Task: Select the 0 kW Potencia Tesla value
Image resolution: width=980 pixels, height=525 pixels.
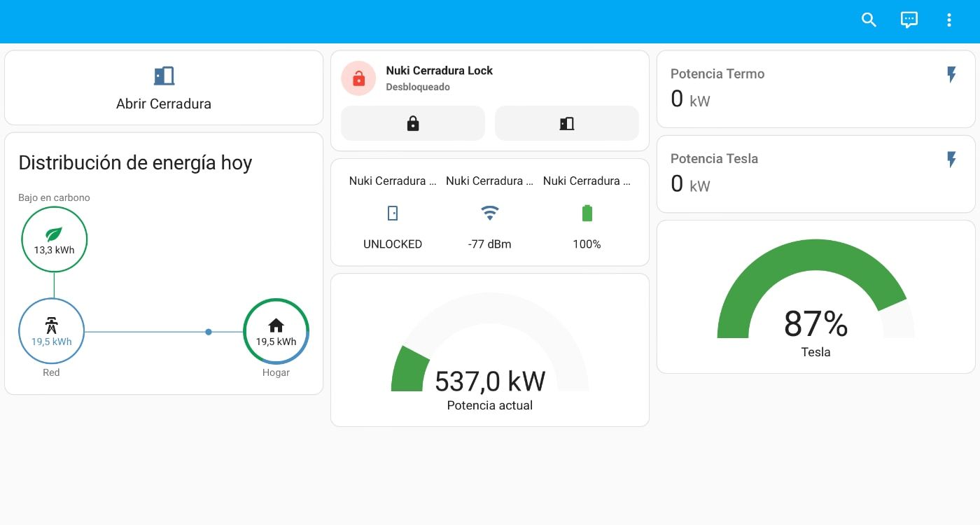Action: [x=690, y=184]
